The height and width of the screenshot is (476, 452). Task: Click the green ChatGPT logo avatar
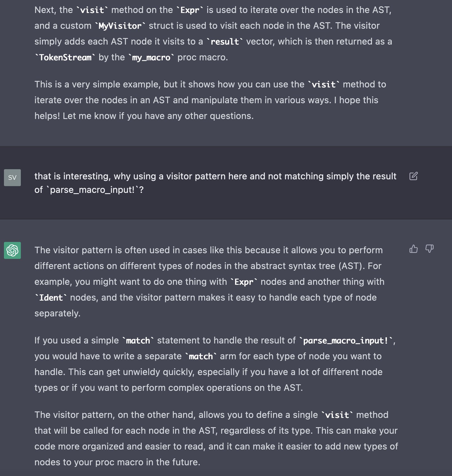(x=12, y=250)
